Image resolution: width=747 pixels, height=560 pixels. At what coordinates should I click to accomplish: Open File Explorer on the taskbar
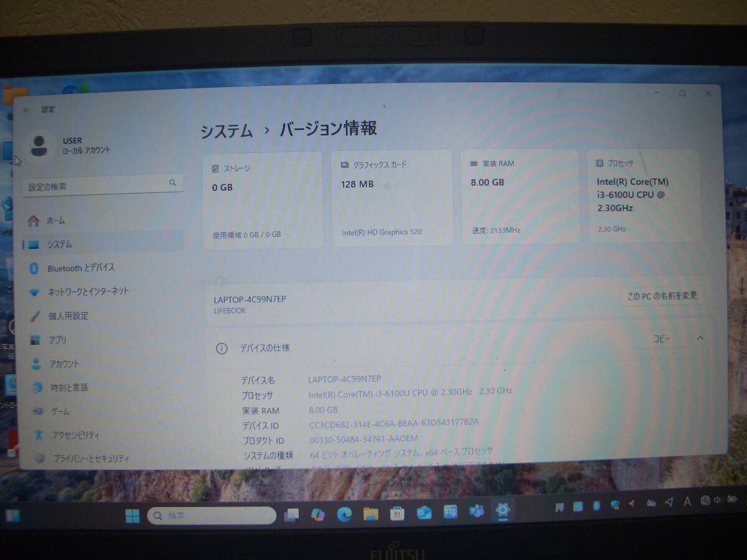pyautogui.click(x=371, y=514)
